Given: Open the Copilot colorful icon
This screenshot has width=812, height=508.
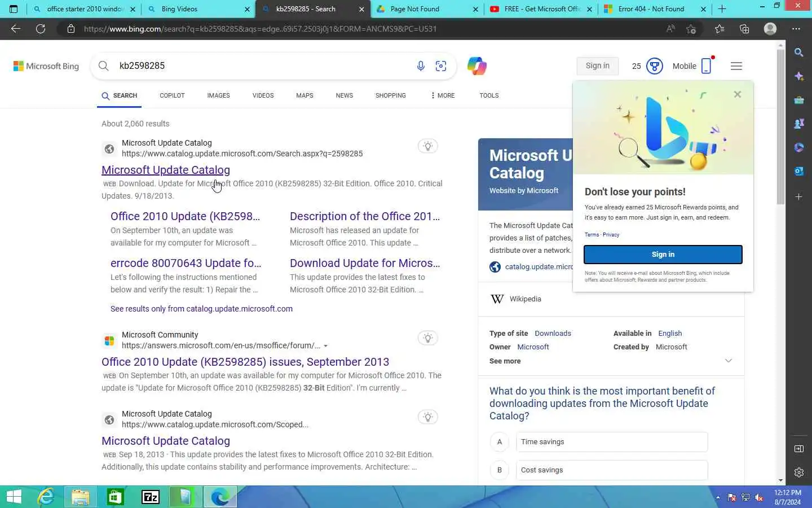Looking at the screenshot, I should click(x=477, y=66).
